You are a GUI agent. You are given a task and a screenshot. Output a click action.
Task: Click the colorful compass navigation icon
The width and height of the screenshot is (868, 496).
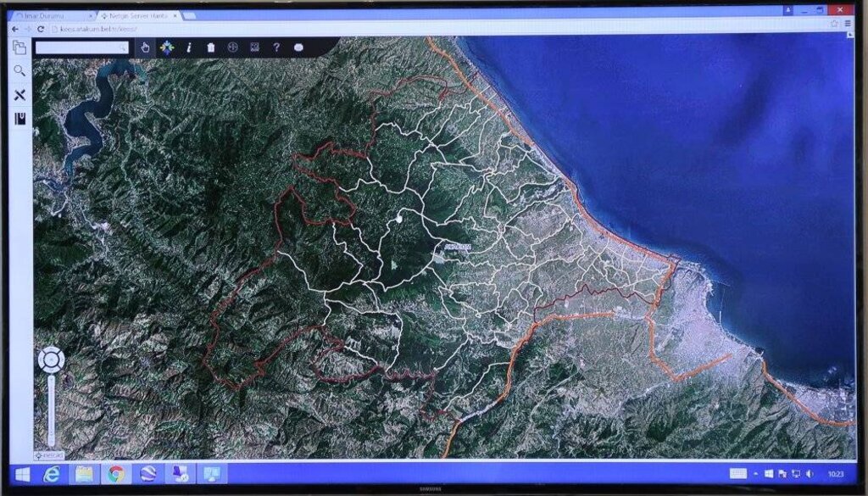click(x=167, y=47)
